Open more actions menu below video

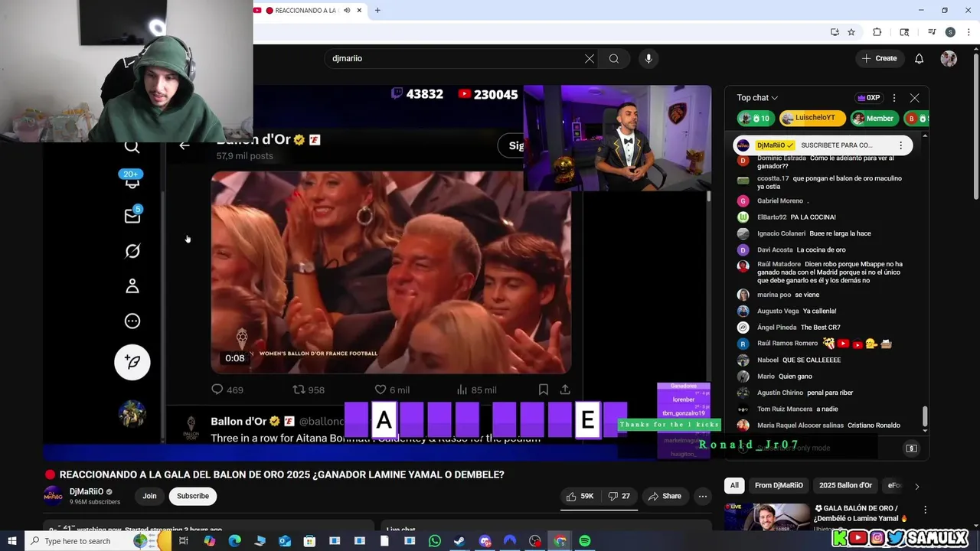[702, 496]
